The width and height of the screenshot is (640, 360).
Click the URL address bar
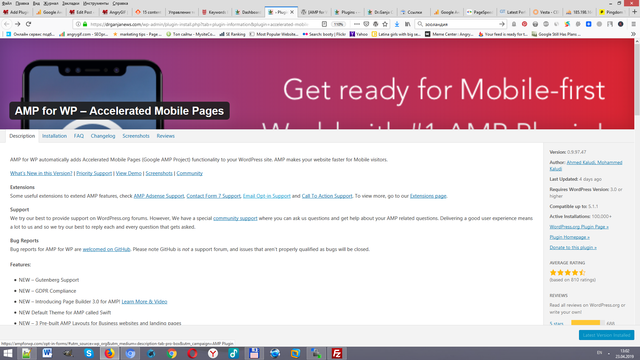pos(200,24)
